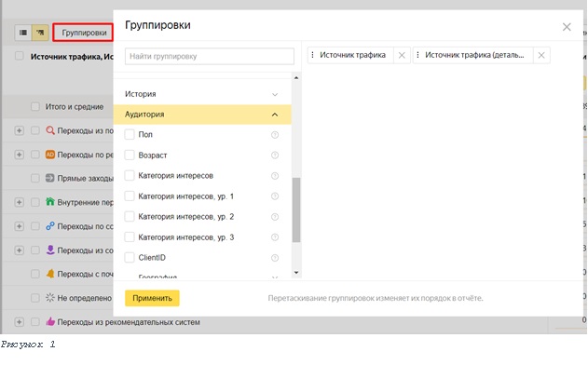Open help icon for Категория интересов
The width and height of the screenshot is (588, 365).
pyautogui.click(x=275, y=176)
